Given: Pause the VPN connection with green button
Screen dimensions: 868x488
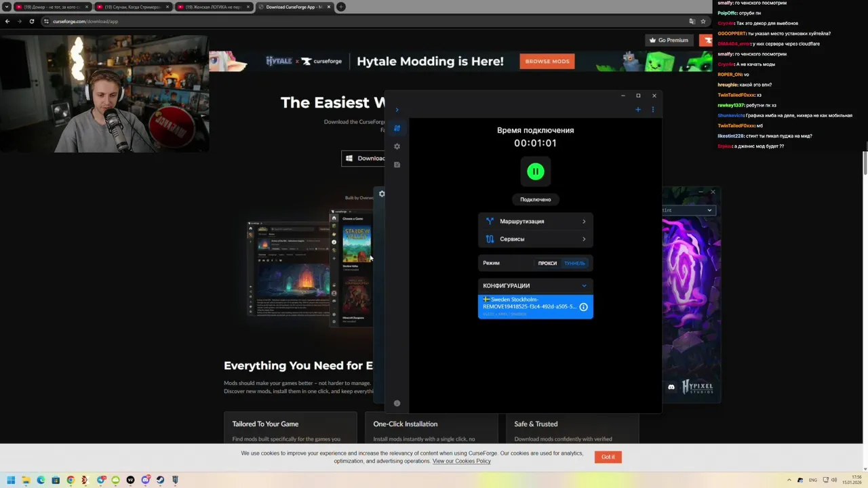Looking at the screenshot, I should [536, 171].
